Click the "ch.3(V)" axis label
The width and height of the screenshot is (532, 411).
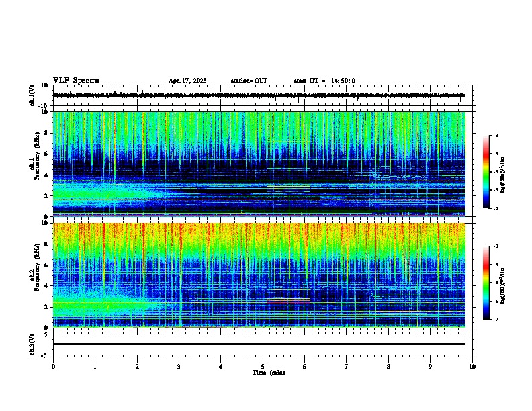pyautogui.click(x=32, y=345)
